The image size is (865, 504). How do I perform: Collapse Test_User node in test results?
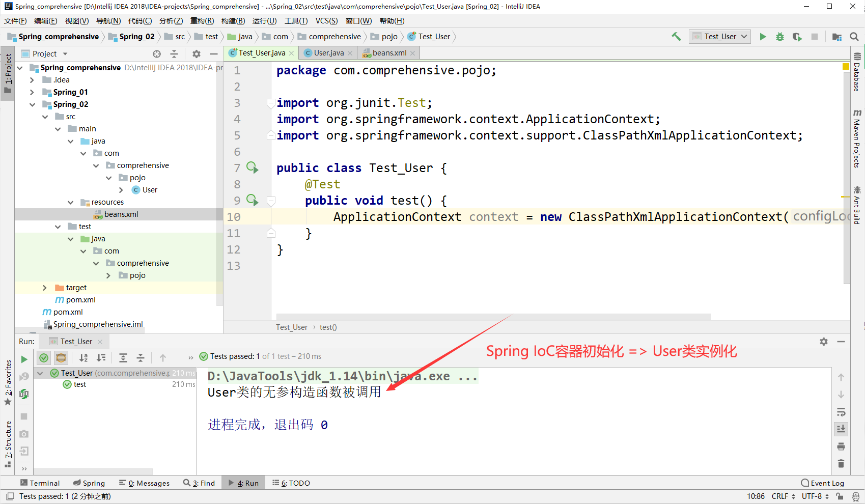40,373
